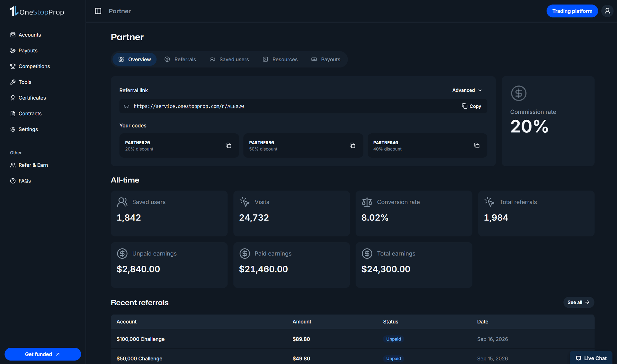The height and width of the screenshot is (364, 617).
Task: Click the $49.80 amount cell
Action: click(x=301, y=359)
